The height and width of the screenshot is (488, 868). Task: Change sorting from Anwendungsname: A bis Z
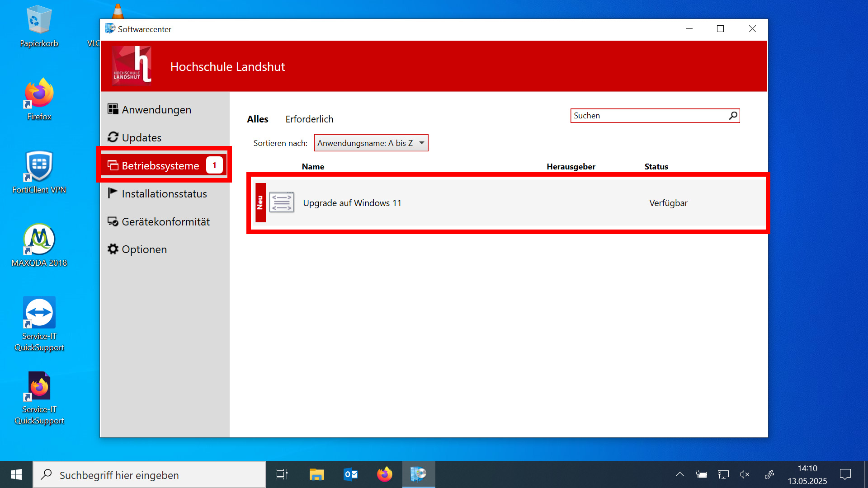371,143
